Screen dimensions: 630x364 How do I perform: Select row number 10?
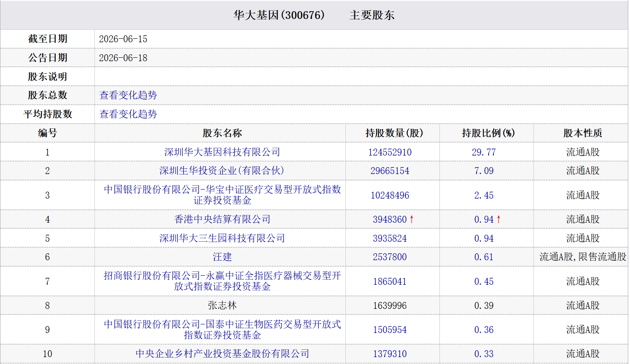(x=47, y=354)
